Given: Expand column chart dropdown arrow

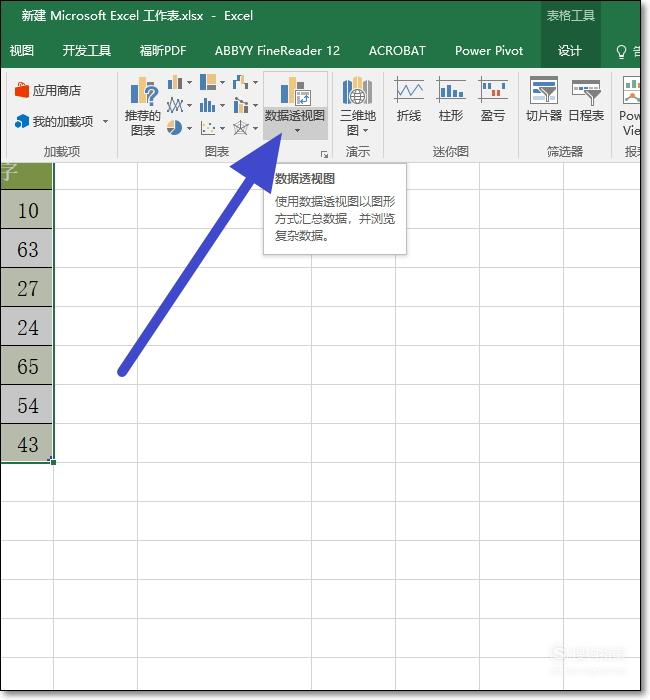Looking at the screenshot, I should tap(189, 83).
